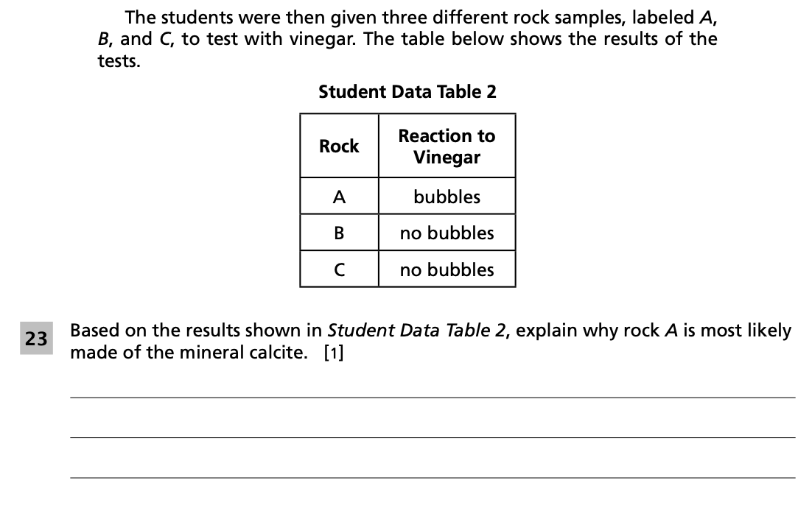Select the "no bubbles" result for rock B
812x508 pixels.
click(447, 233)
